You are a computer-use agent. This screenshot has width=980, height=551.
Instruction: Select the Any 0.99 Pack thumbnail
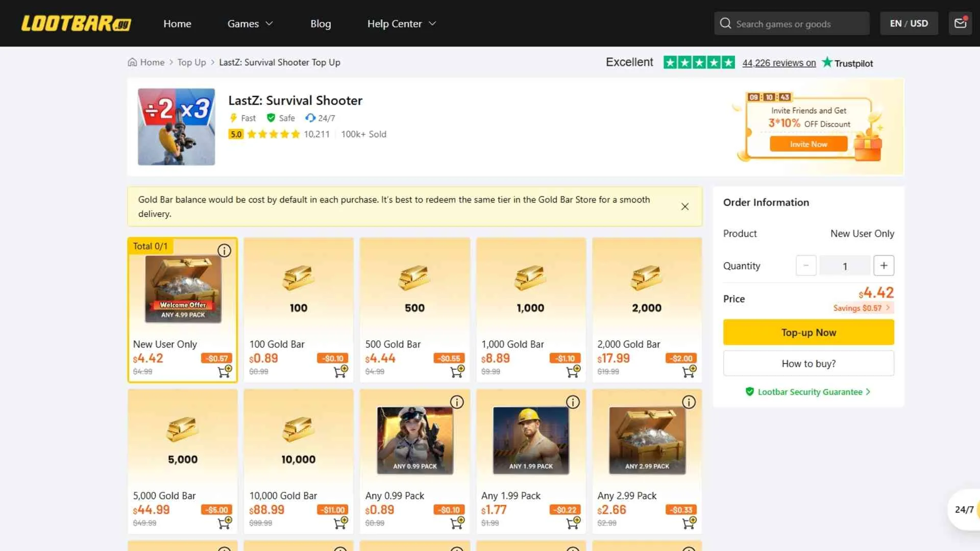[414, 440]
